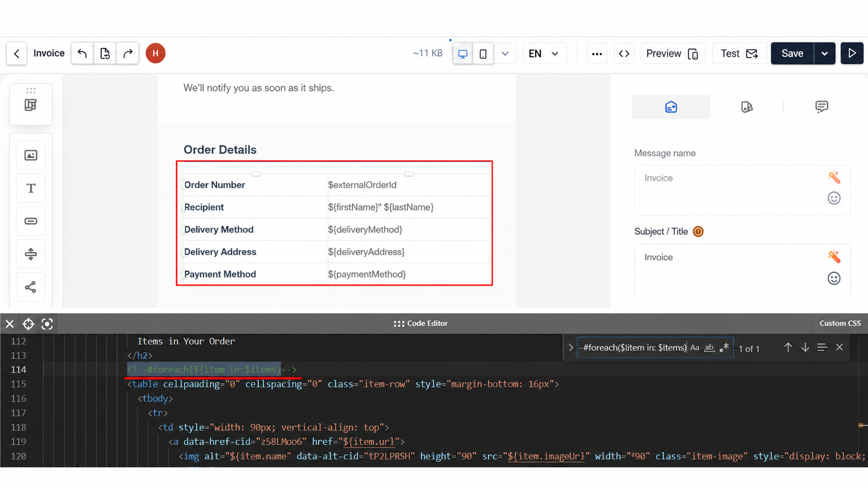Open the EN language dropdown
Image resolution: width=868 pixels, height=489 pixels.
pos(544,54)
